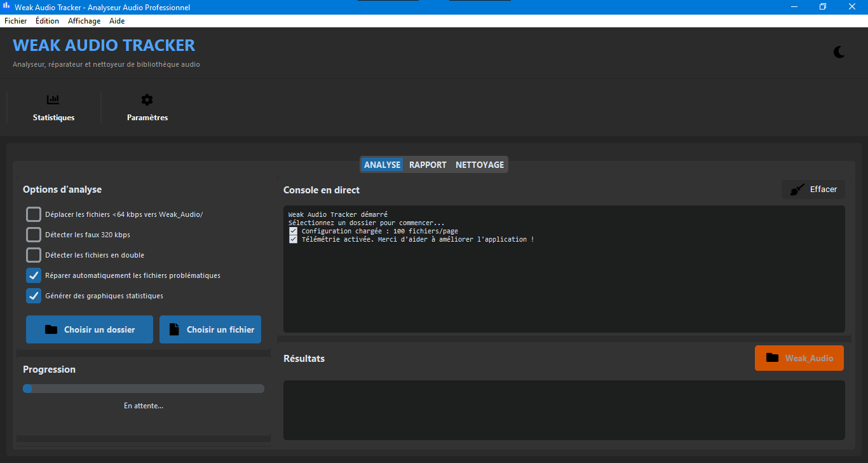Click the Progression progress bar
The image size is (868, 463).
click(144, 389)
